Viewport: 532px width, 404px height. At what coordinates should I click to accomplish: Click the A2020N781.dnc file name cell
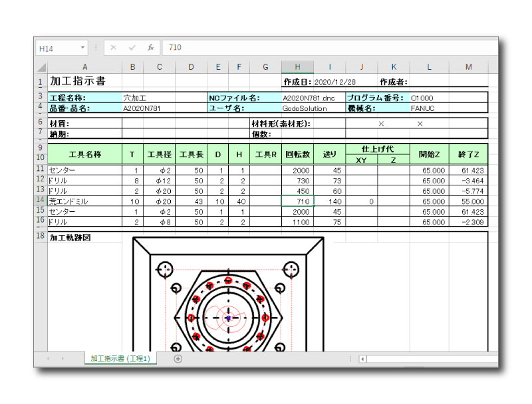click(x=313, y=98)
